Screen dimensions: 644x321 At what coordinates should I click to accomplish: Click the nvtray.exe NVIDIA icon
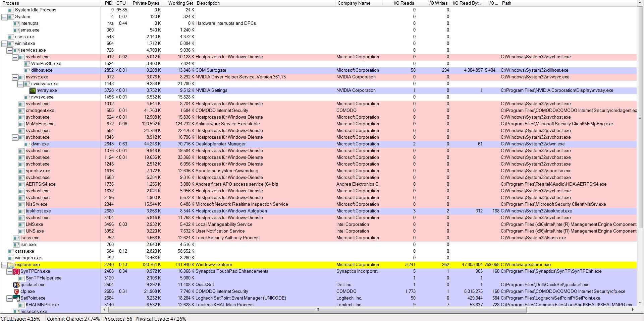click(33, 90)
